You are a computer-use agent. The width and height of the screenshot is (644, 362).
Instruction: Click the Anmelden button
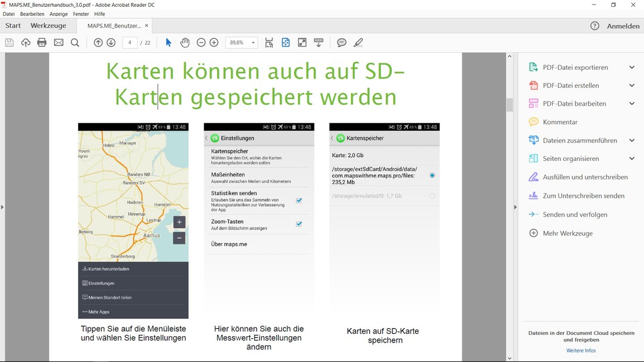(x=623, y=26)
